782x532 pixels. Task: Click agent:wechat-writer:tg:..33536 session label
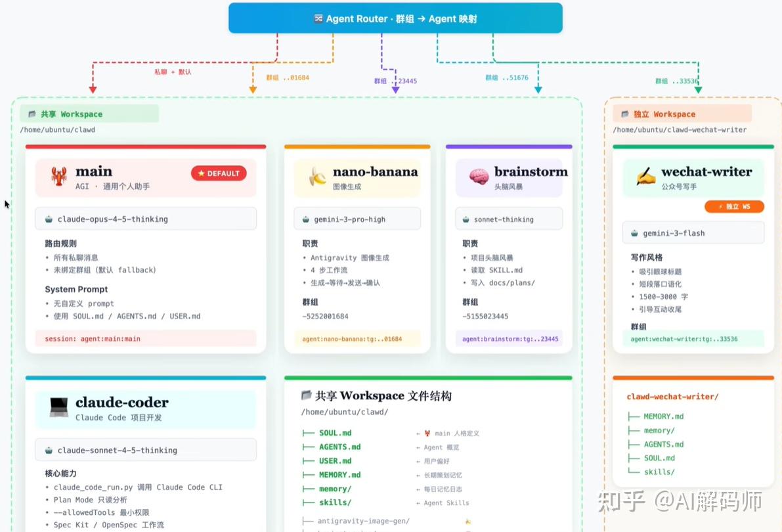pyautogui.click(x=684, y=339)
